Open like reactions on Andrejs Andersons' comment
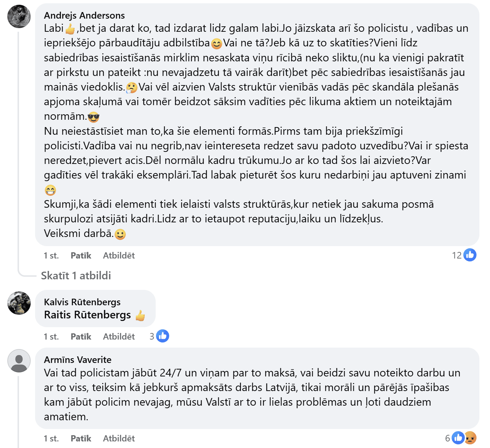This screenshot has width=490, height=448. coord(470,255)
